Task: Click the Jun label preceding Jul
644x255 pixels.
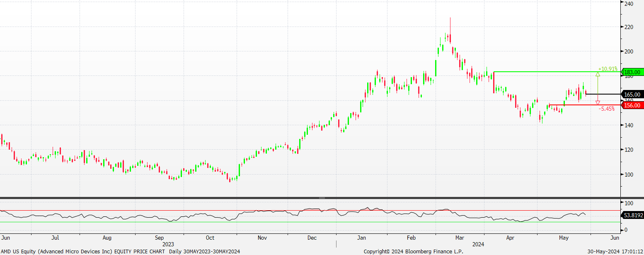Action: [x=5, y=238]
